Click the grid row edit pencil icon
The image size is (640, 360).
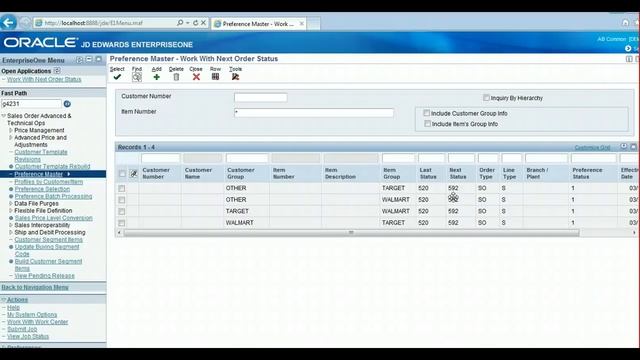tap(133, 173)
